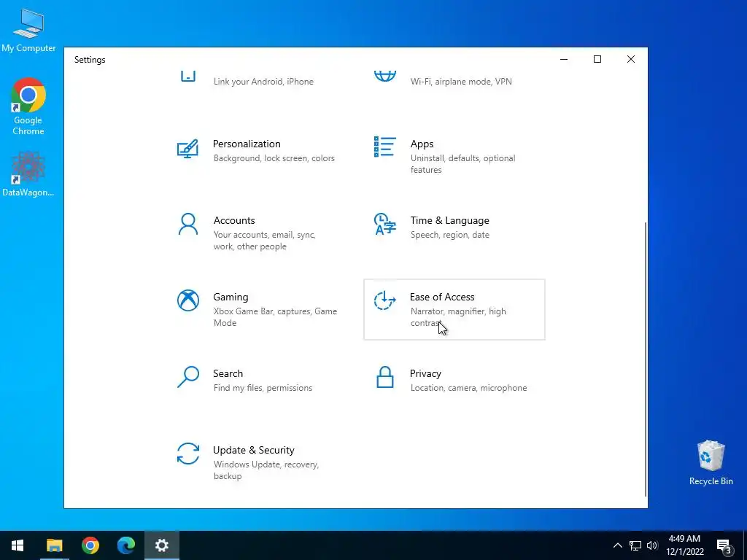Open Privacy settings title
747x560 pixels.
coord(425,374)
